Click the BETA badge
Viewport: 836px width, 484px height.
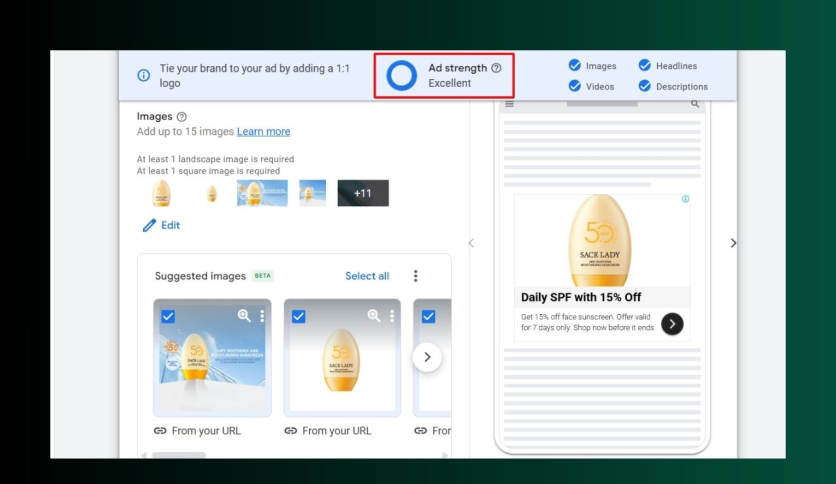pos(262,276)
